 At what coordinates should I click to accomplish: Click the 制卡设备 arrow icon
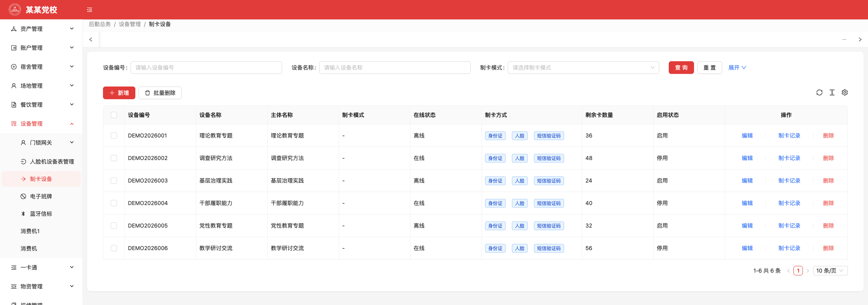tap(23, 179)
